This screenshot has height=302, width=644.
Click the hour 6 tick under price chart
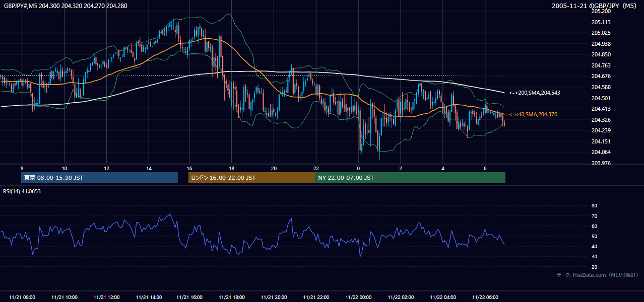point(485,168)
